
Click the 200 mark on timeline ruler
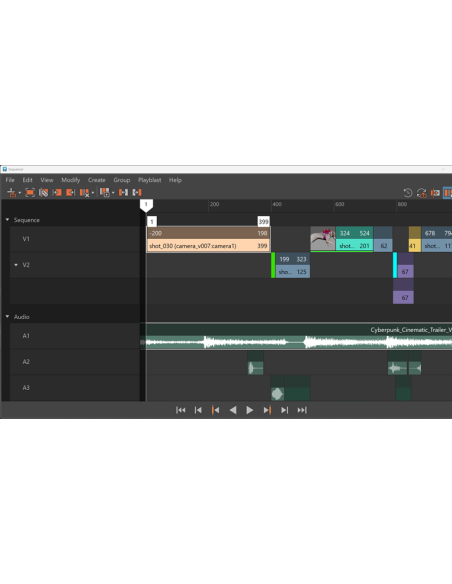coord(214,204)
